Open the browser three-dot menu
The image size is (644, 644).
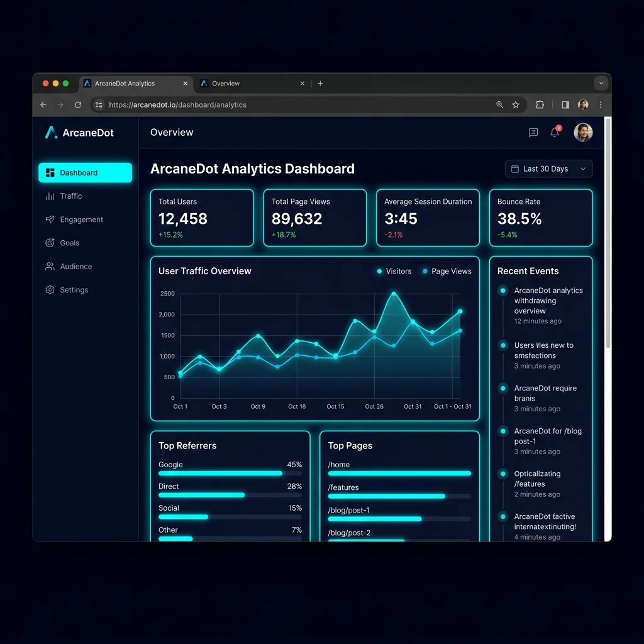601,105
